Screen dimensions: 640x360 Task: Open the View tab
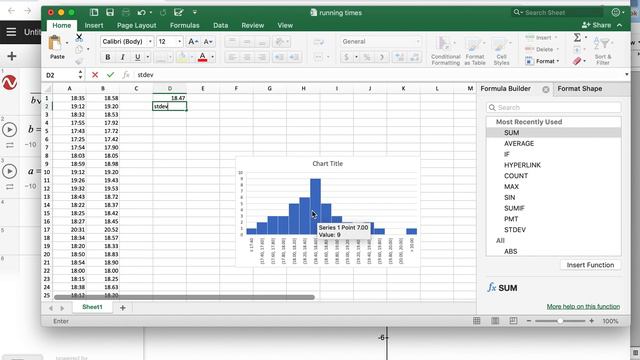[285, 25]
